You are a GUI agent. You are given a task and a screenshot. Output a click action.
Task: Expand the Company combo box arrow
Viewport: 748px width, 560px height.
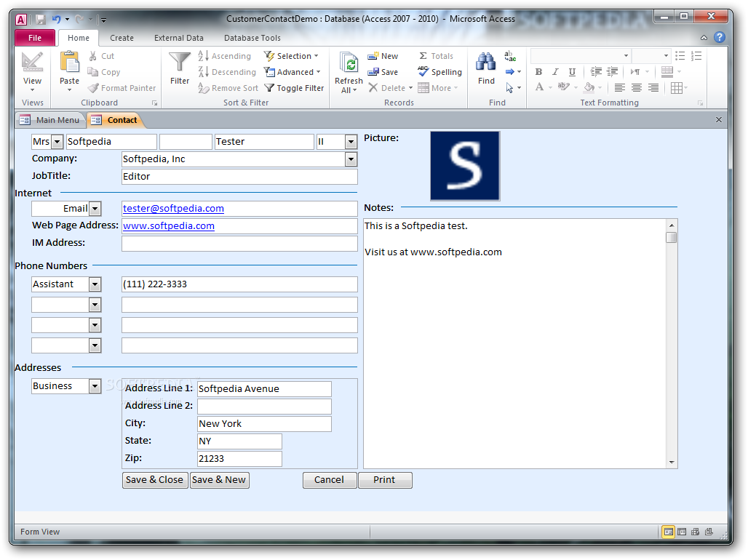[351, 159]
